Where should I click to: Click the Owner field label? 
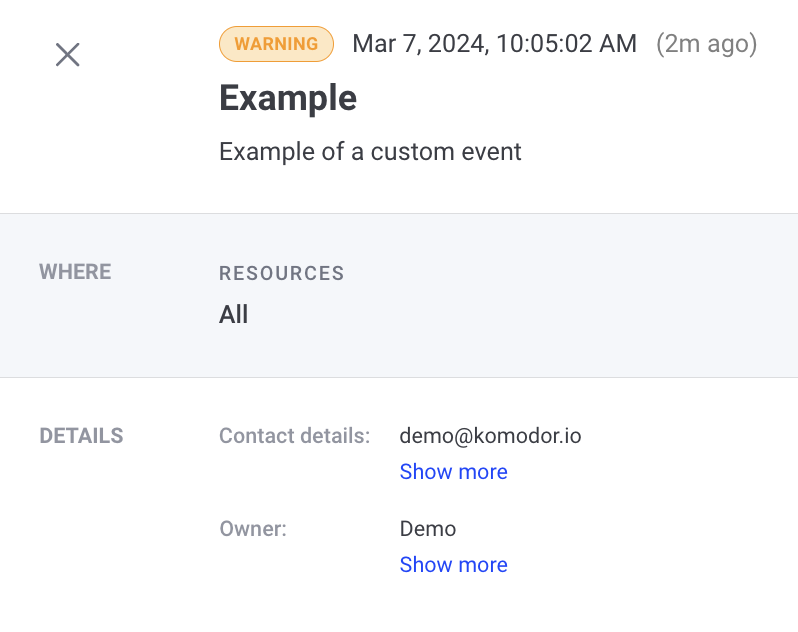pyautogui.click(x=253, y=529)
